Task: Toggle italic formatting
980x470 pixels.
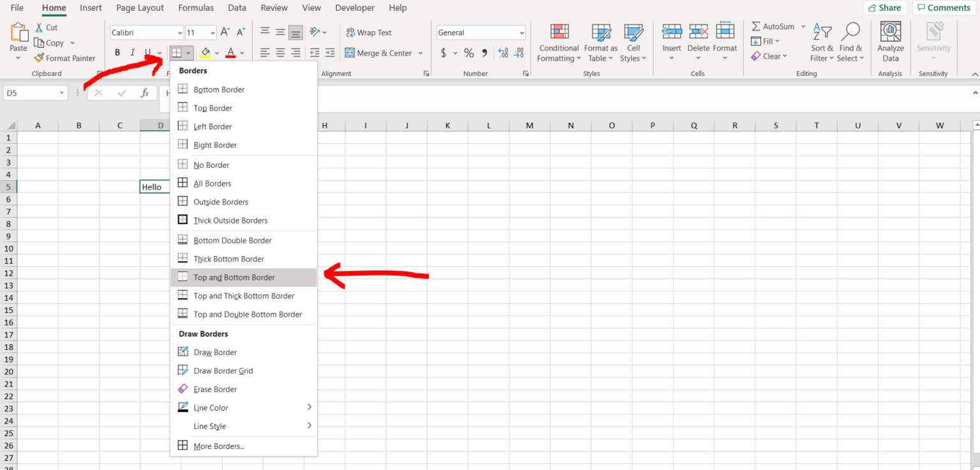Action: [132, 52]
